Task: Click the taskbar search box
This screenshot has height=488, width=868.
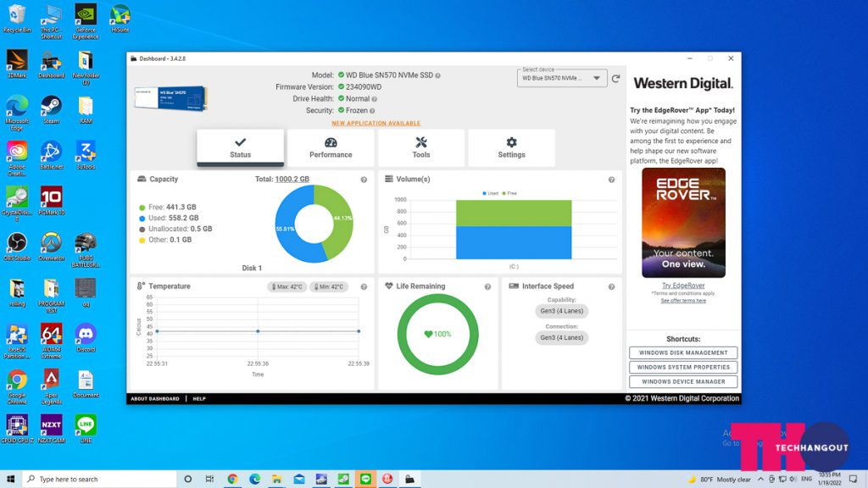Action: point(100,479)
